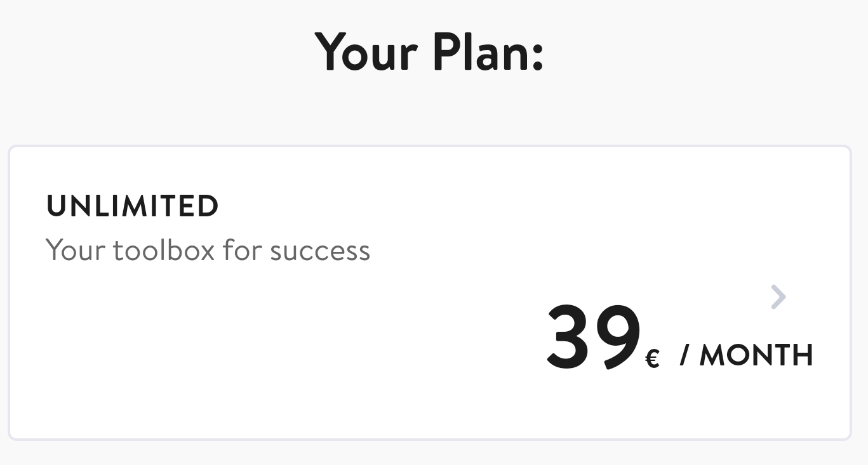Click the word "Your" in the tagline
Viewport: 868px width, 465px height.
75,250
